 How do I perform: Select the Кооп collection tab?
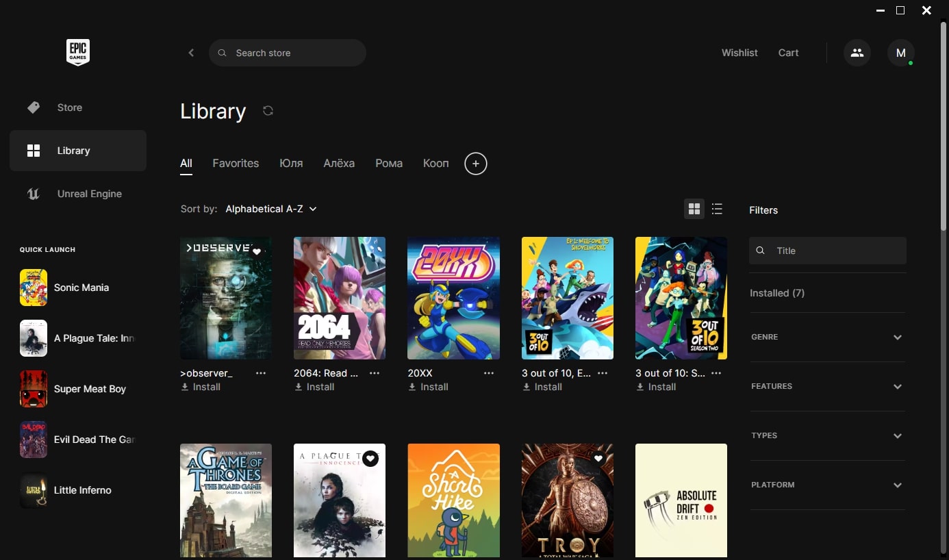pyautogui.click(x=436, y=164)
